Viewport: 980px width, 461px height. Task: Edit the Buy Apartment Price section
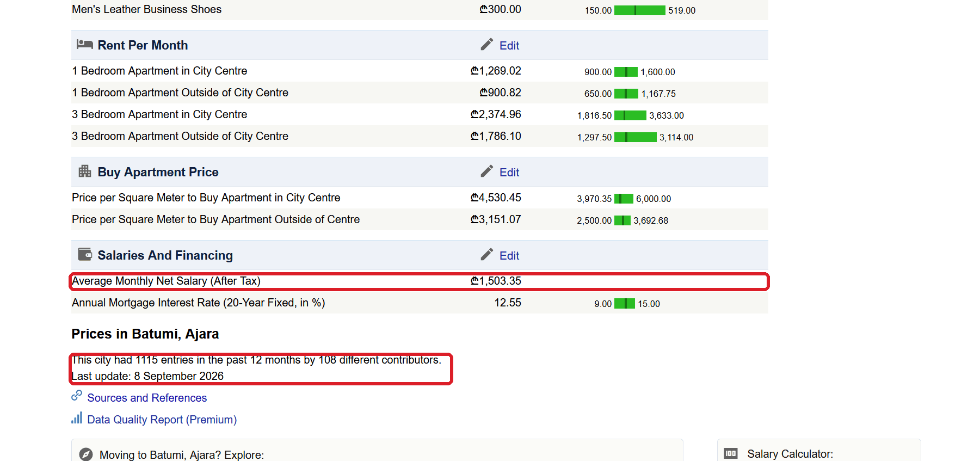509,173
